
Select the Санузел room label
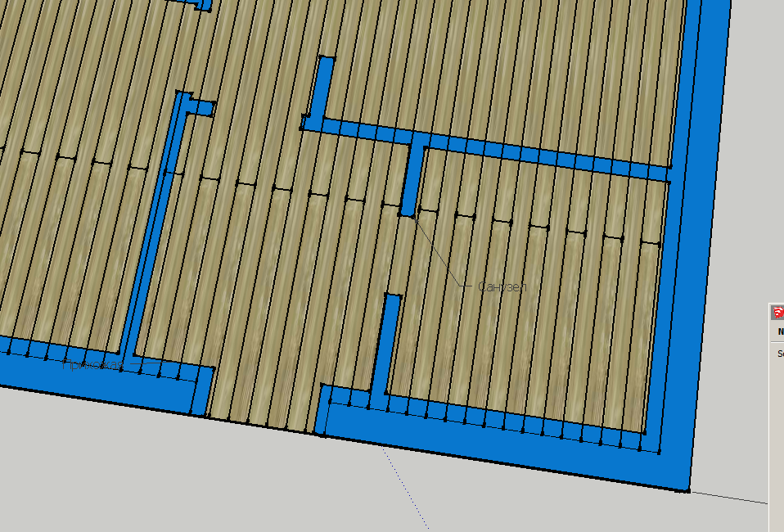[502, 286]
